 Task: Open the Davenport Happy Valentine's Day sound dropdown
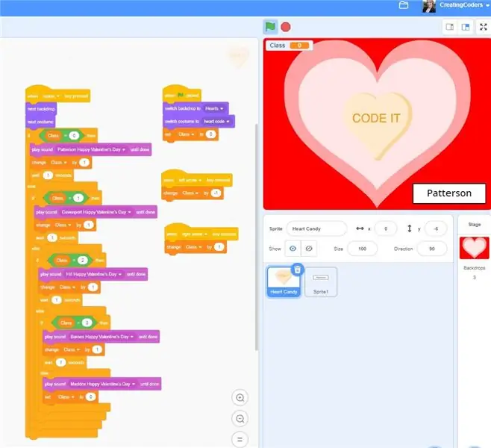(x=96, y=212)
